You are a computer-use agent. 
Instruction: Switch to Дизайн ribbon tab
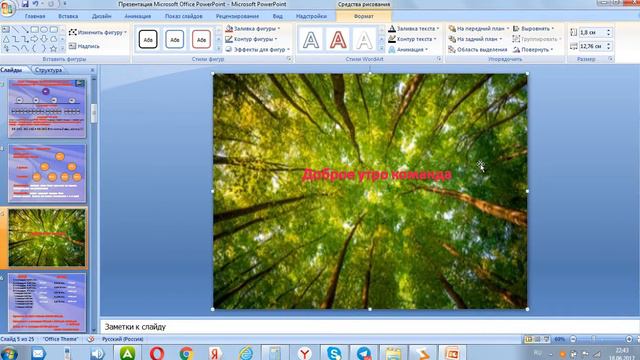[x=102, y=16]
